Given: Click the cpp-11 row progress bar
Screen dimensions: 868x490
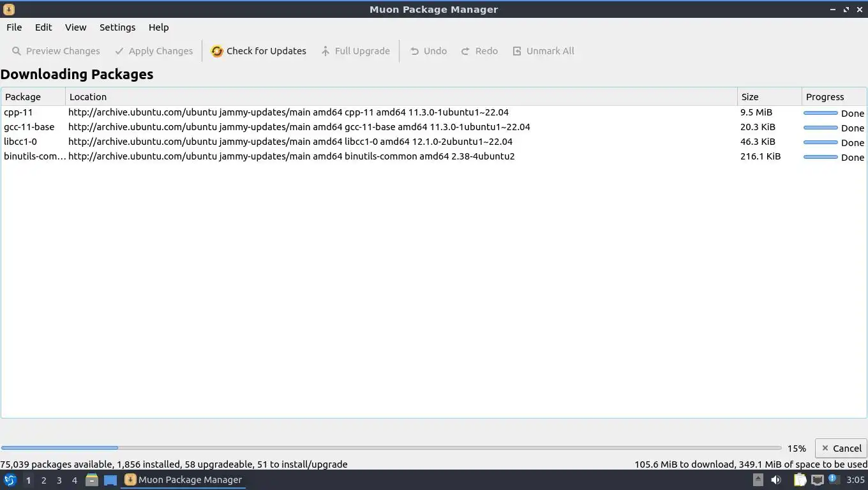Looking at the screenshot, I should click(x=820, y=113).
